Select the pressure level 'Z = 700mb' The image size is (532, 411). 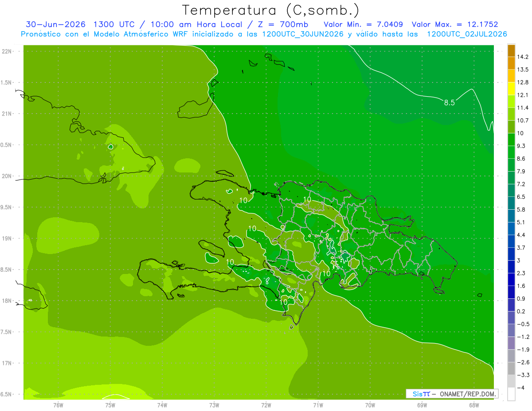point(282,24)
